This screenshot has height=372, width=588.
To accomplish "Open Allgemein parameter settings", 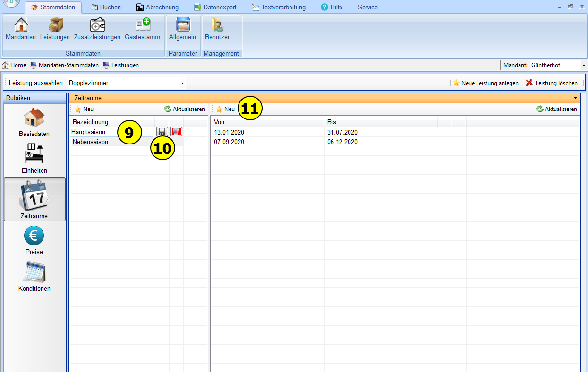I will pyautogui.click(x=182, y=28).
